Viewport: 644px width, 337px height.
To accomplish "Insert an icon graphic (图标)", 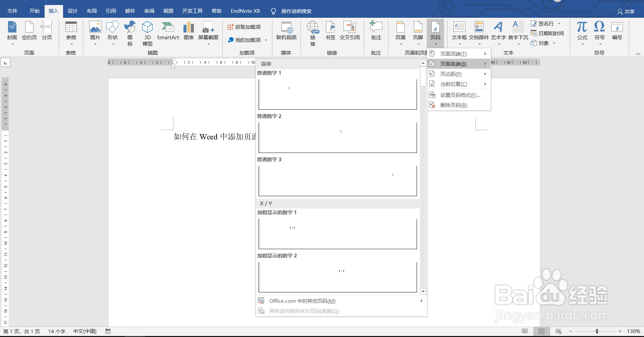I will point(130,33).
